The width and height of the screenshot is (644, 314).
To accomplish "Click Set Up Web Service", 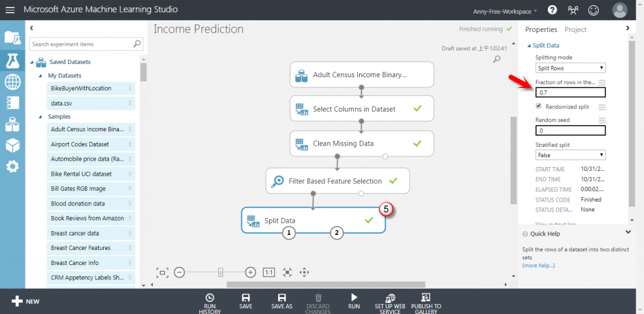I will click(x=390, y=303).
